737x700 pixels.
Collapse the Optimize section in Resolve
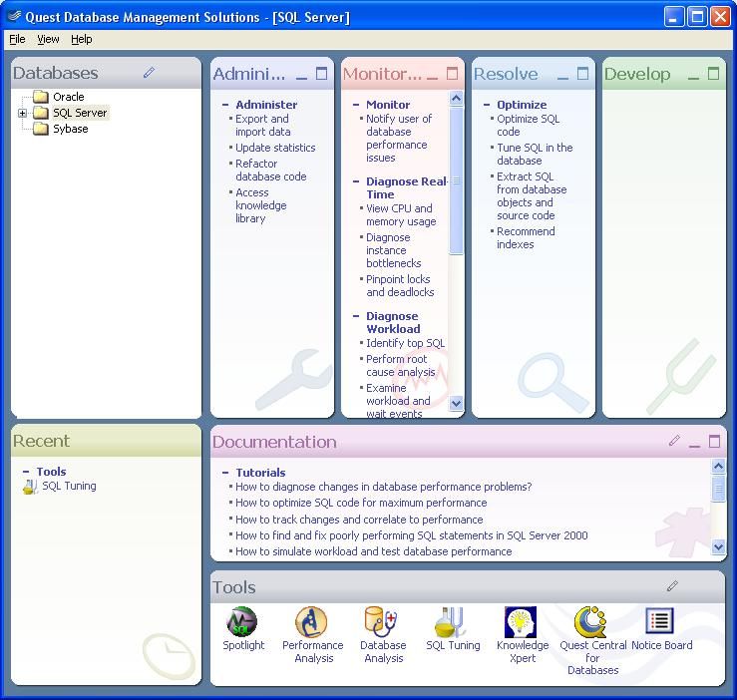pos(487,105)
